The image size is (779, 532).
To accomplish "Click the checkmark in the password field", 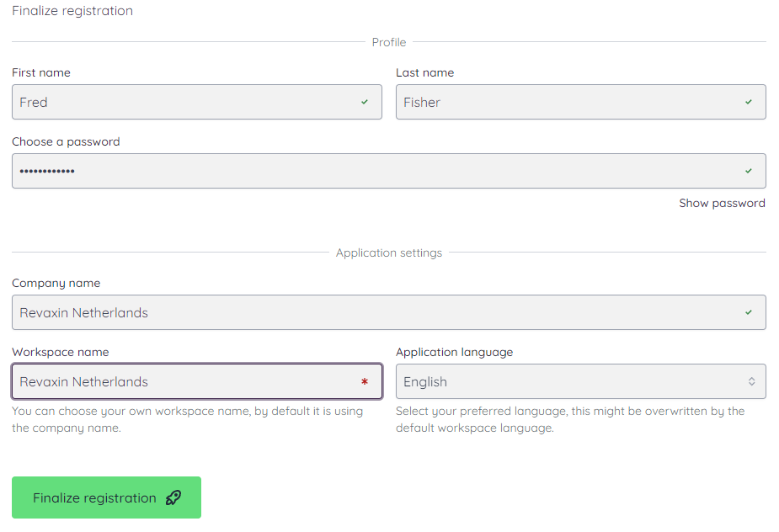I will [x=748, y=170].
